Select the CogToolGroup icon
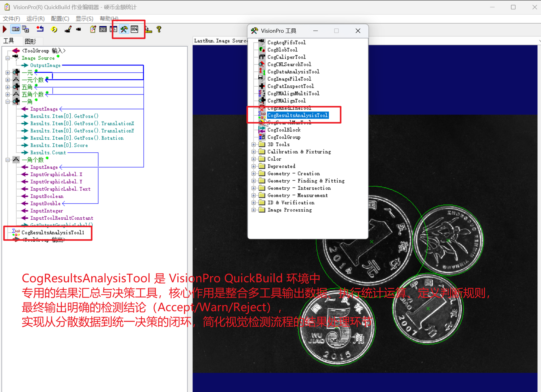This screenshot has width=541, height=392. pos(262,137)
